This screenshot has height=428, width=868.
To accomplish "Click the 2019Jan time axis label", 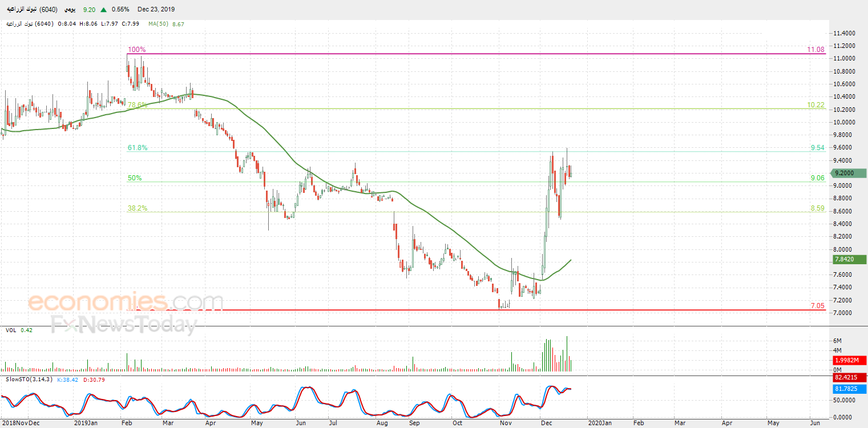I will (86, 423).
